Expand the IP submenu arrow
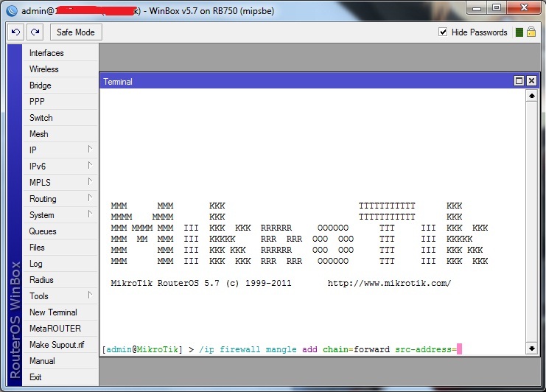The width and height of the screenshot is (546, 392). click(x=90, y=150)
